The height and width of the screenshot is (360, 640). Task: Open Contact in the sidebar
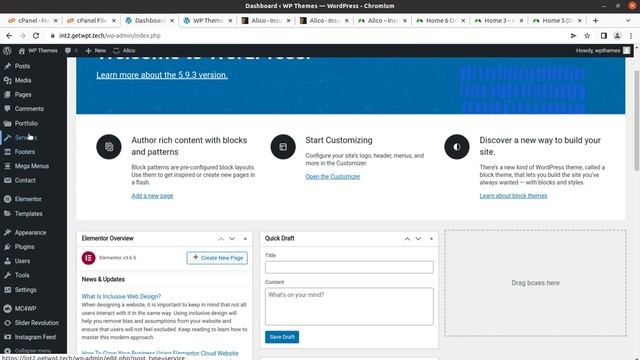(x=25, y=180)
